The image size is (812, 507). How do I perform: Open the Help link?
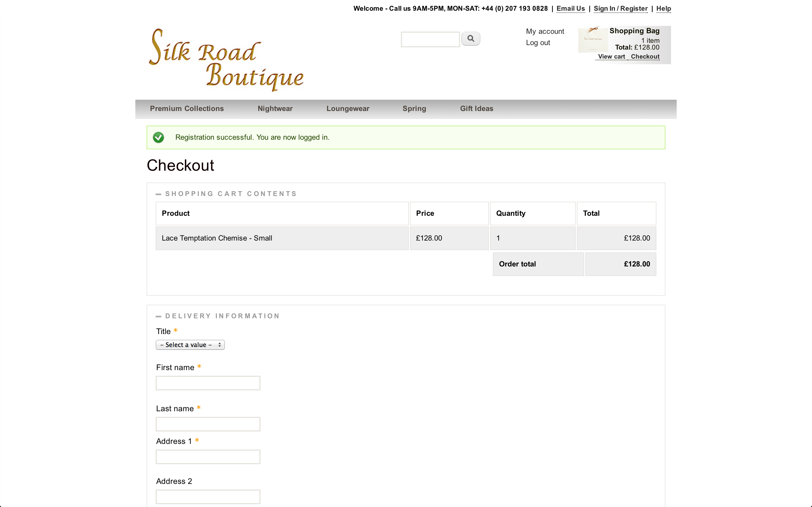point(663,9)
